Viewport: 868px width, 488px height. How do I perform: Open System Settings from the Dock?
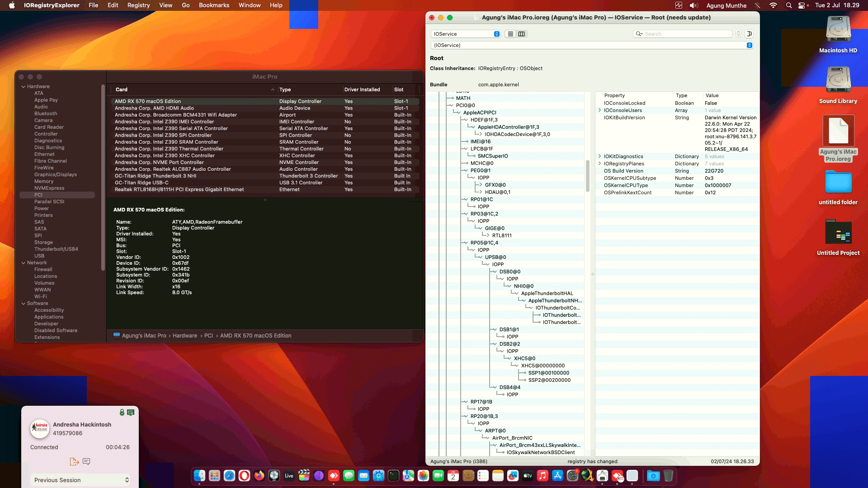click(572, 475)
